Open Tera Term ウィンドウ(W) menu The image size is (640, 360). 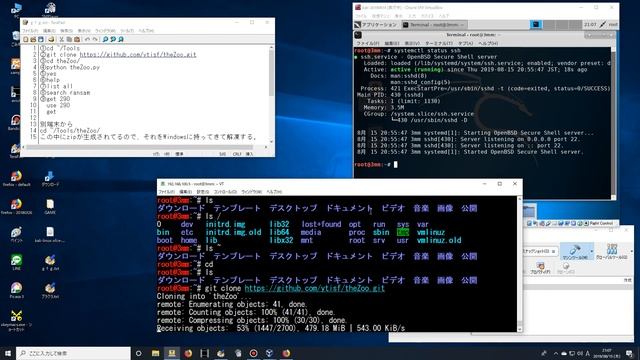point(251,191)
